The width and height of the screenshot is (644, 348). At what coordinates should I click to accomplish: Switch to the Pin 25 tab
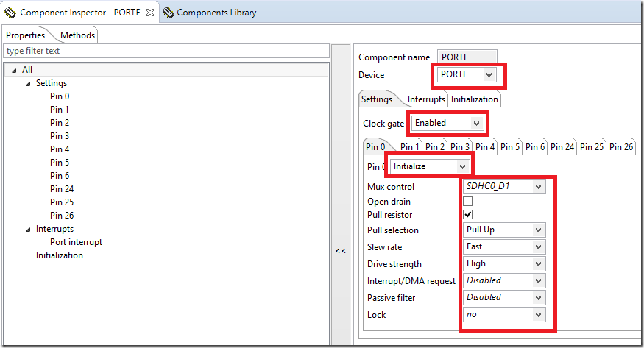click(x=592, y=147)
